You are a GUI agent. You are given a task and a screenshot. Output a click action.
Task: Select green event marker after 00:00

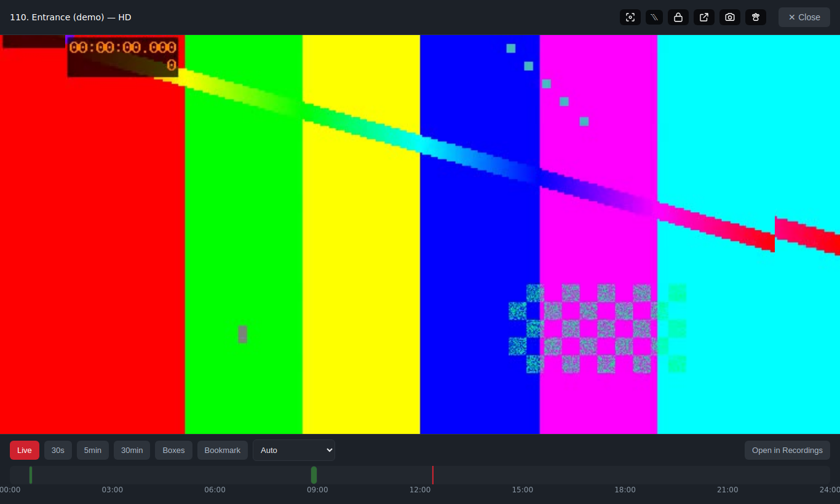point(31,475)
